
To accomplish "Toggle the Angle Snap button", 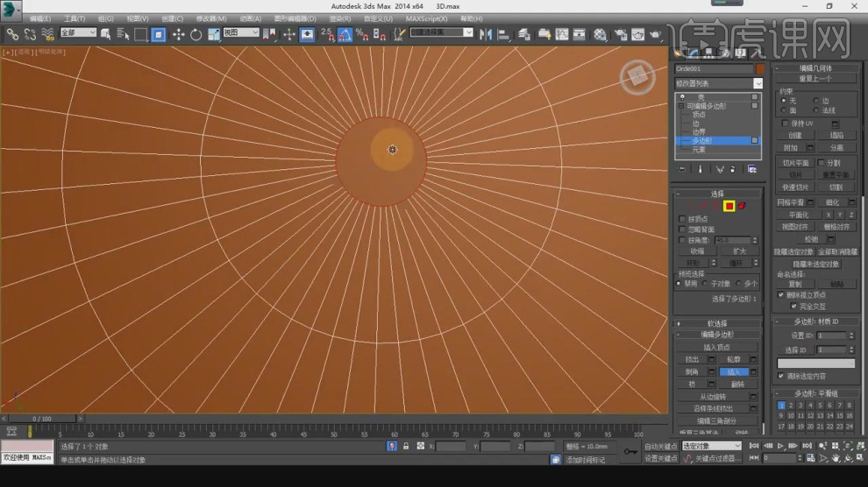I will pyautogui.click(x=345, y=34).
